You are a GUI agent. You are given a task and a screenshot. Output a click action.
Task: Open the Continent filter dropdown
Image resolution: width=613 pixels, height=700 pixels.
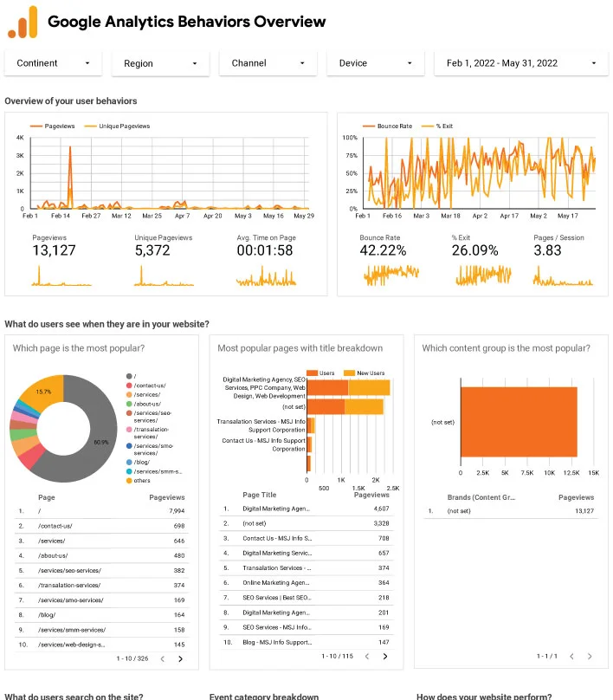(x=53, y=63)
